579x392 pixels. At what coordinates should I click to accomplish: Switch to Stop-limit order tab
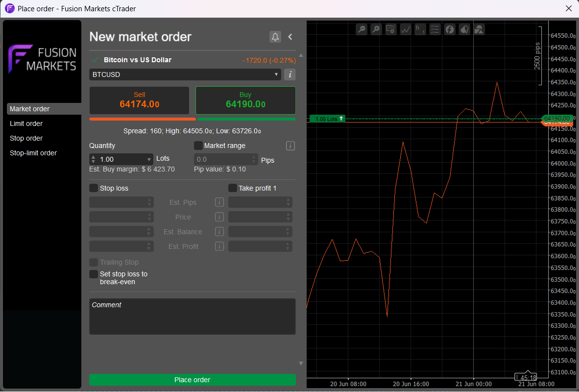point(33,153)
